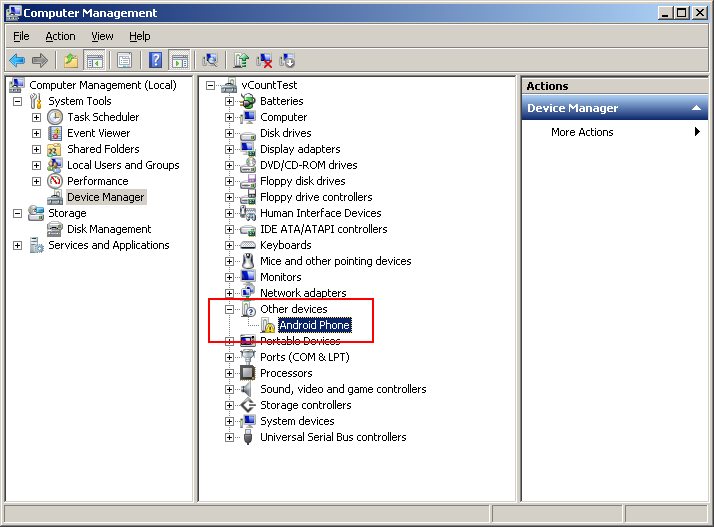Collapse the Device Manager actions section
This screenshot has width=714, height=527.
coord(697,108)
